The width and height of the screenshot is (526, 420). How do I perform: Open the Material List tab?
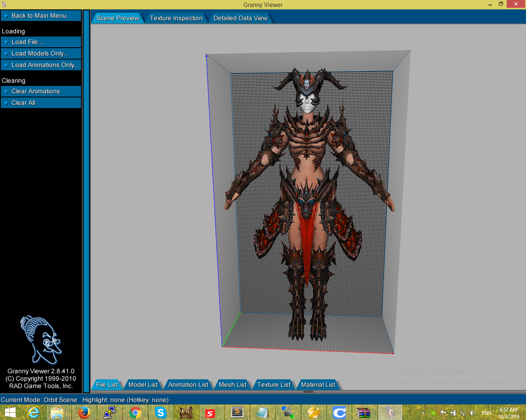318,385
